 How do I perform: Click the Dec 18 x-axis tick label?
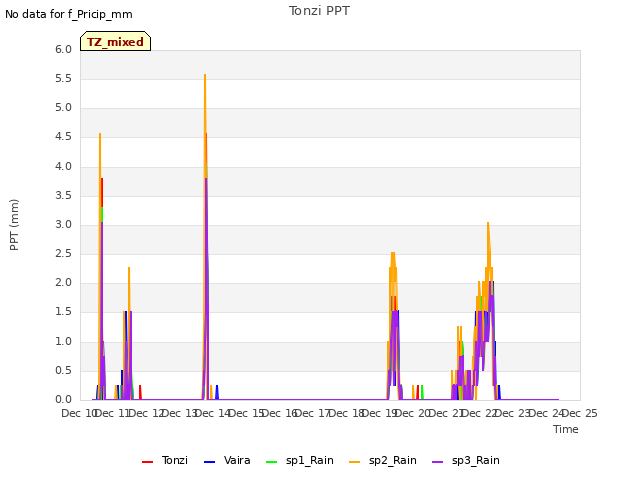pyautogui.click(x=346, y=413)
